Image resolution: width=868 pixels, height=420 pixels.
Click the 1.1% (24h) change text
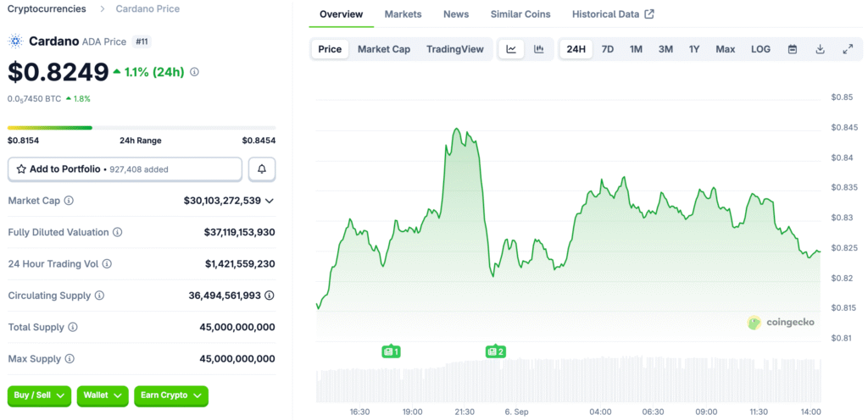tap(154, 72)
